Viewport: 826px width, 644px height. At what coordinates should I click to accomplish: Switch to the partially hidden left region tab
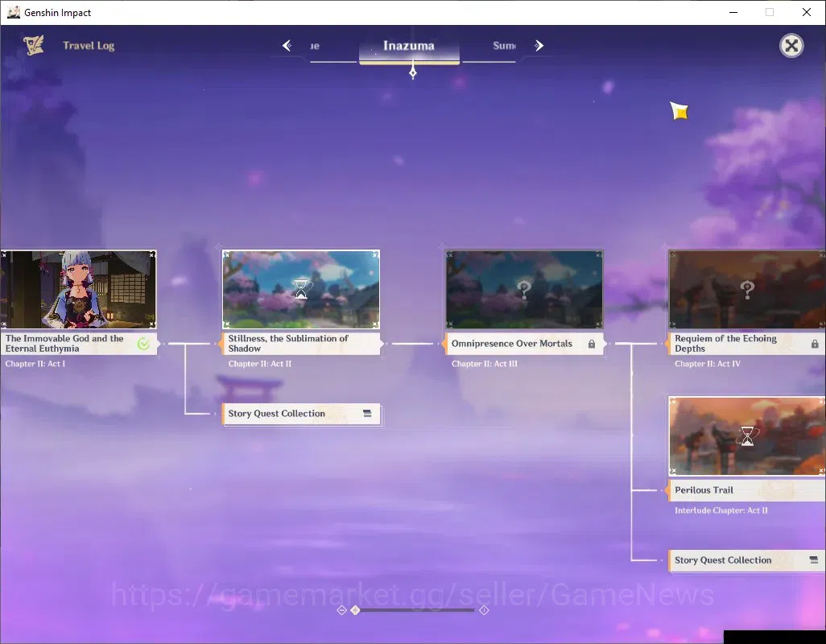click(315, 46)
